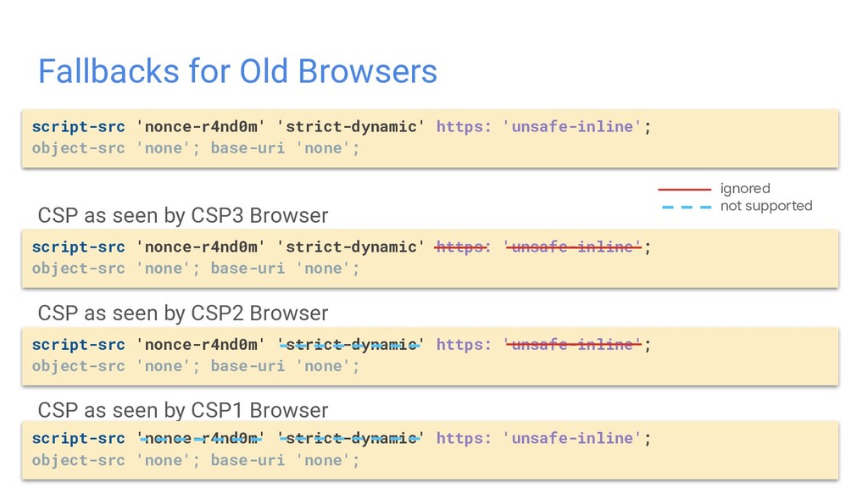Click 'base-uri' in the CSP1 code box
Screen dimensions: 868x488
coord(248,460)
